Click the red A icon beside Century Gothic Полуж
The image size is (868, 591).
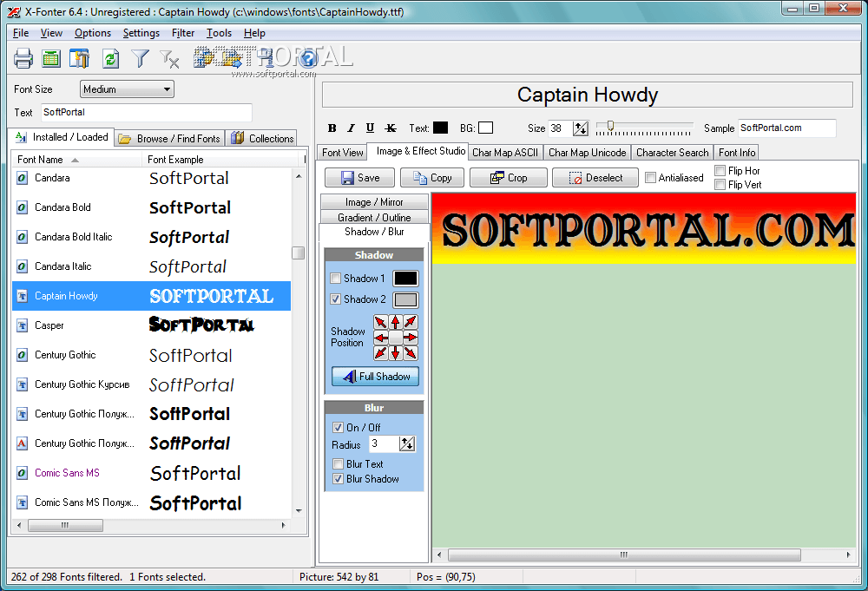click(23, 443)
